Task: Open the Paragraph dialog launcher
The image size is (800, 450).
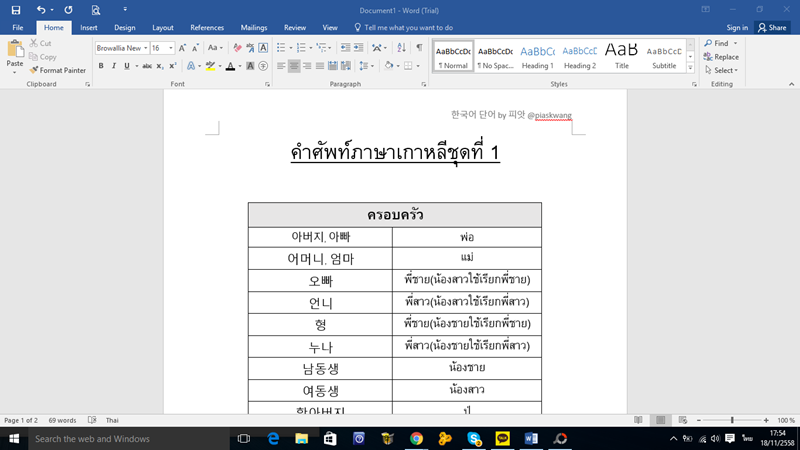Action: [x=423, y=84]
